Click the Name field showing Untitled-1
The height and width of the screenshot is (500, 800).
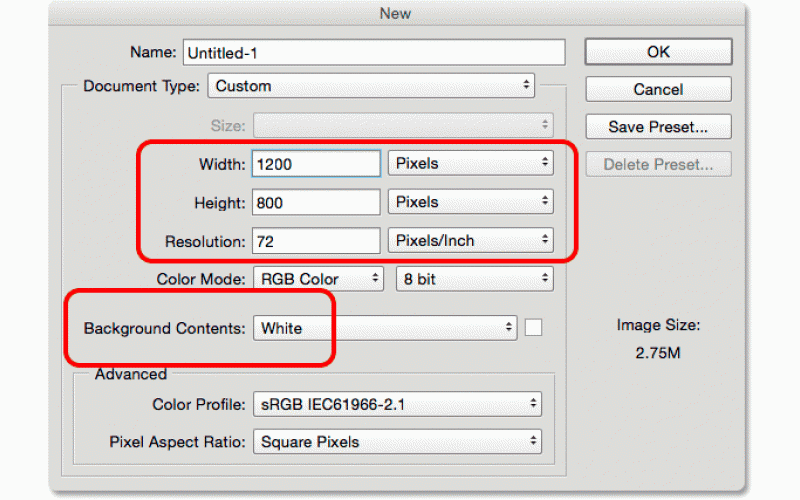(x=374, y=53)
